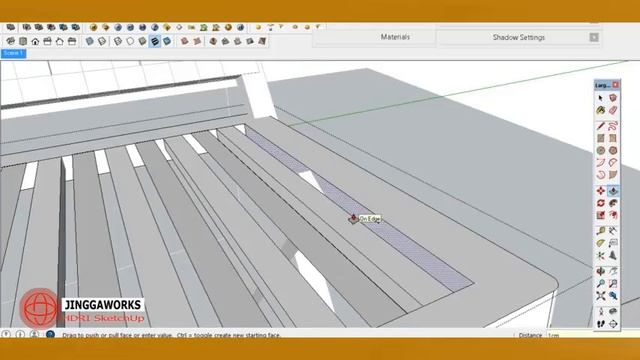Expand the Materials panel

tap(395, 37)
